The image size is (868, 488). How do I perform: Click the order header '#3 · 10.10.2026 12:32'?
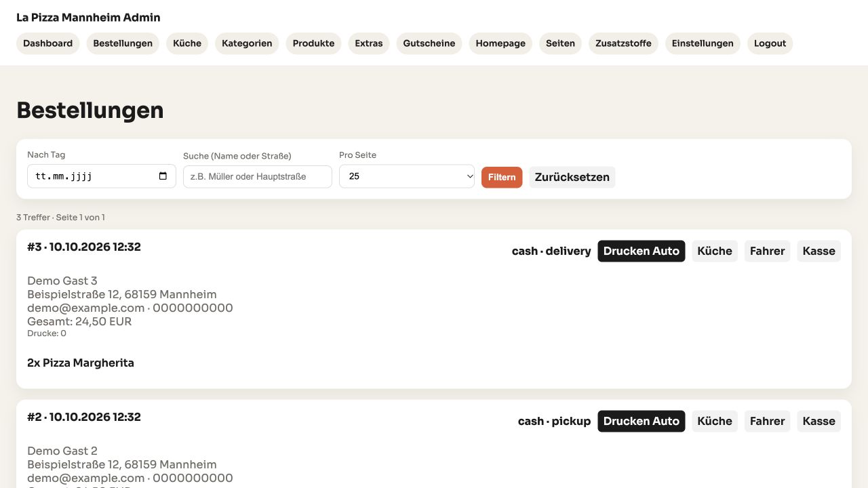point(84,247)
